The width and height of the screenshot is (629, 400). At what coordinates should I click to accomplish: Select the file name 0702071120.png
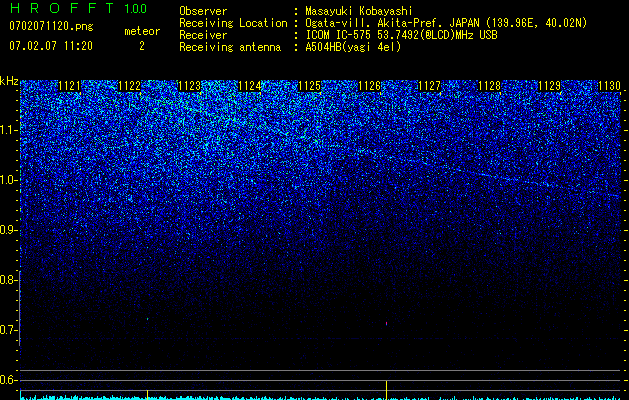51,27
